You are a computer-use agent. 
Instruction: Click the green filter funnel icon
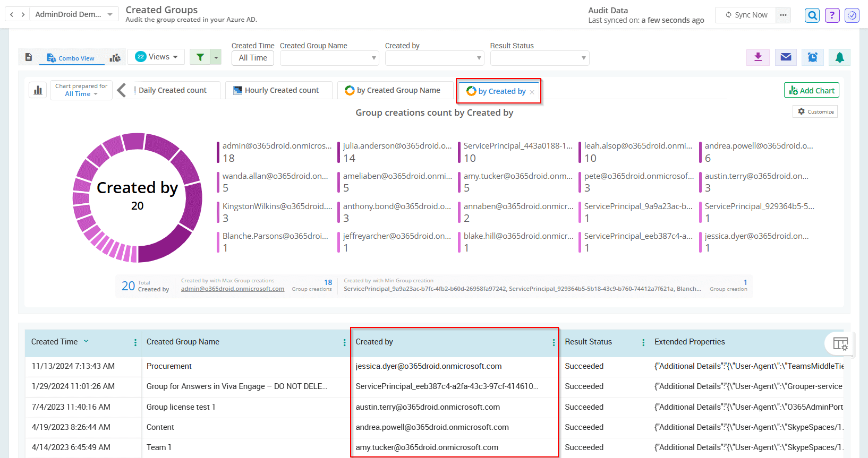pos(200,57)
